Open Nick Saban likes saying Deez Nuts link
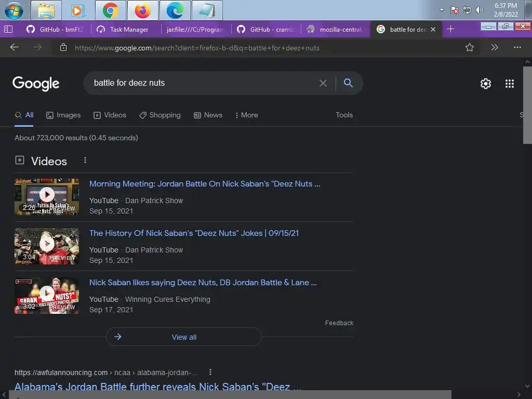The width and height of the screenshot is (532, 399). [x=203, y=283]
